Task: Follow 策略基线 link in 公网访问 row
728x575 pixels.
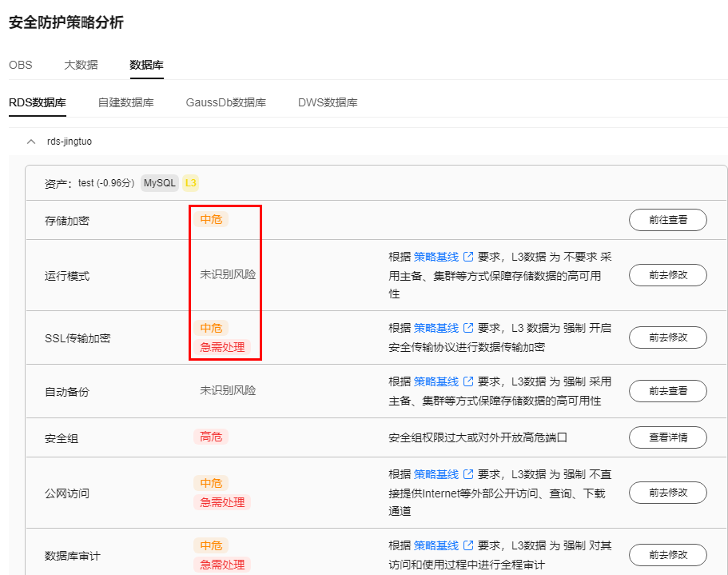Action: click(436, 474)
